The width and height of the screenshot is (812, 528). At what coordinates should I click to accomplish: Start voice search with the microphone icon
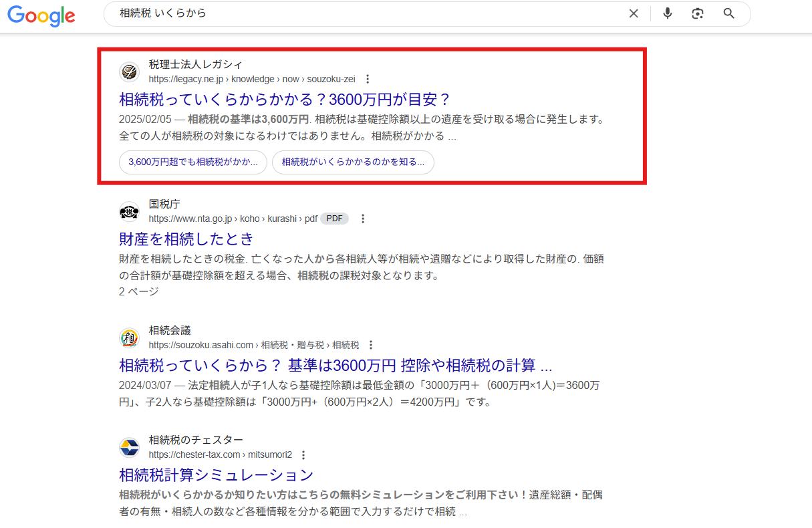[667, 13]
